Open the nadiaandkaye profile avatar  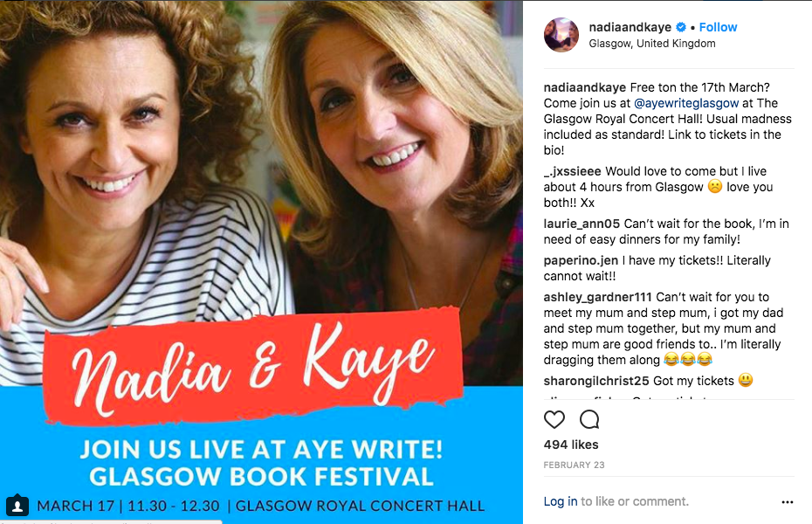(x=561, y=35)
